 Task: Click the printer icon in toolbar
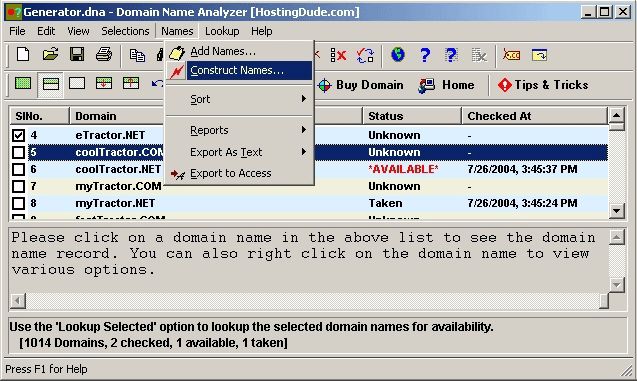(x=104, y=54)
